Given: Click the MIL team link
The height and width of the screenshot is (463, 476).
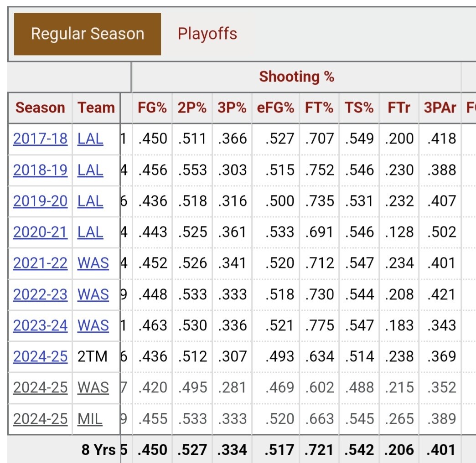Looking at the screenshot, I should point(90,418).
